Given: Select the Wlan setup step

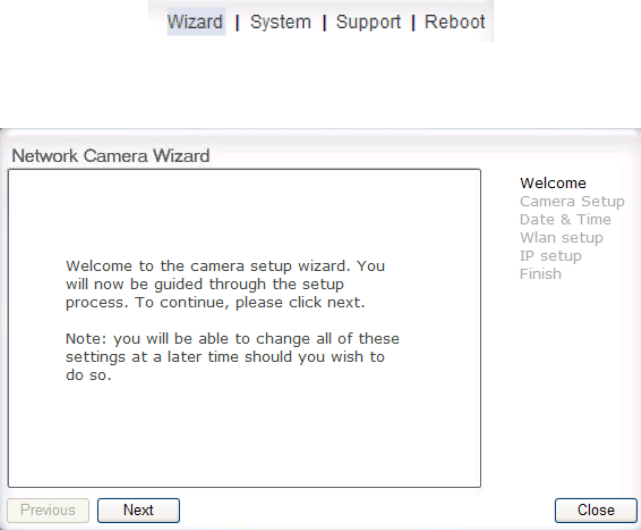Looking at the screenshot, I should (561, 238).
